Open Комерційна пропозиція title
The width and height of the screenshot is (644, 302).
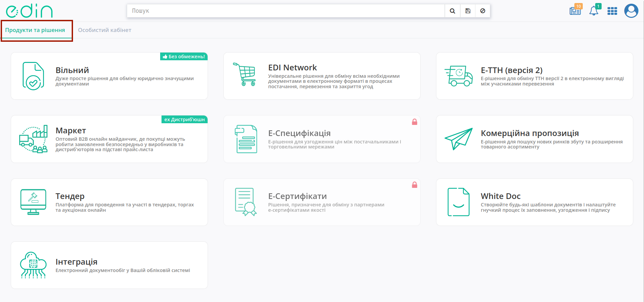click(530, 133)
